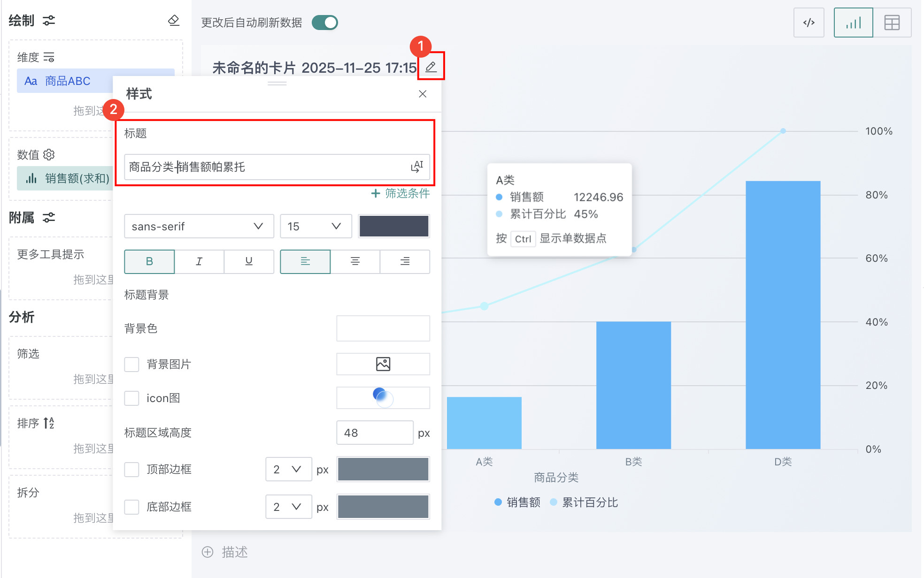Viewport: 924px width, 578px height.
Task: Check the 顶部边框 checkbox
Action: tap(131, 469)
